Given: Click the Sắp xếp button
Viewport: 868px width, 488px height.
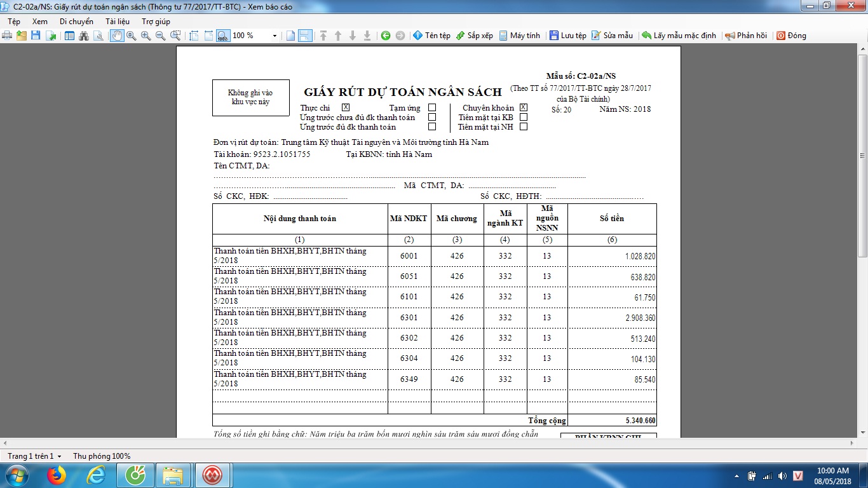Looking at the screenshot, I should pos(474,36).
